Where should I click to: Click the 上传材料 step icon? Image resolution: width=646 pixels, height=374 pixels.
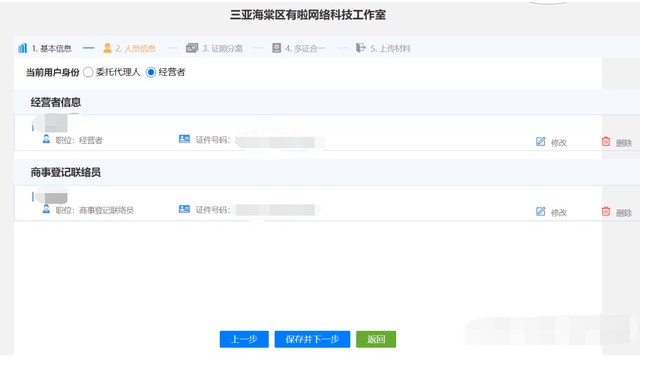360,48
